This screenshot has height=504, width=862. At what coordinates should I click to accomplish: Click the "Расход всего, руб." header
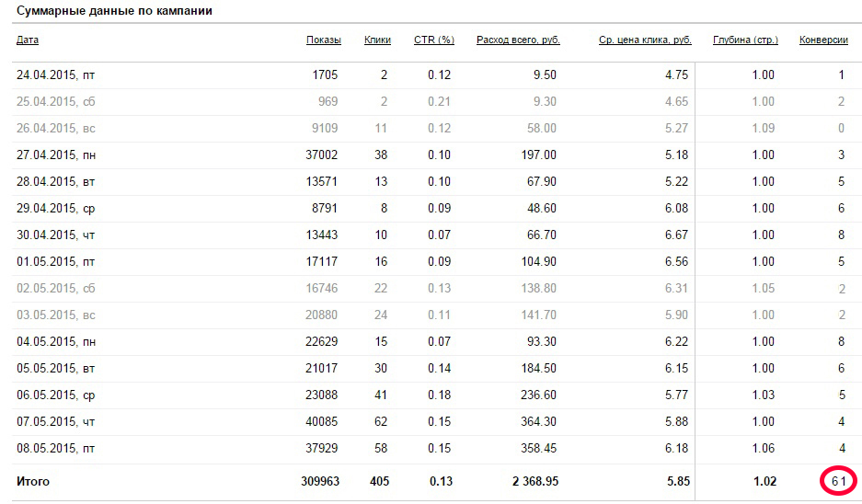coord(518,40)
